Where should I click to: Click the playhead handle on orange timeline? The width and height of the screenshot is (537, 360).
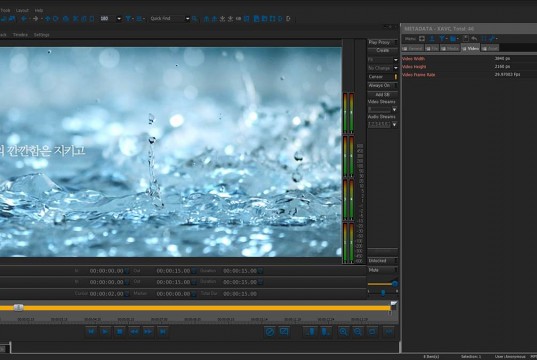click(x=18, y=308)
